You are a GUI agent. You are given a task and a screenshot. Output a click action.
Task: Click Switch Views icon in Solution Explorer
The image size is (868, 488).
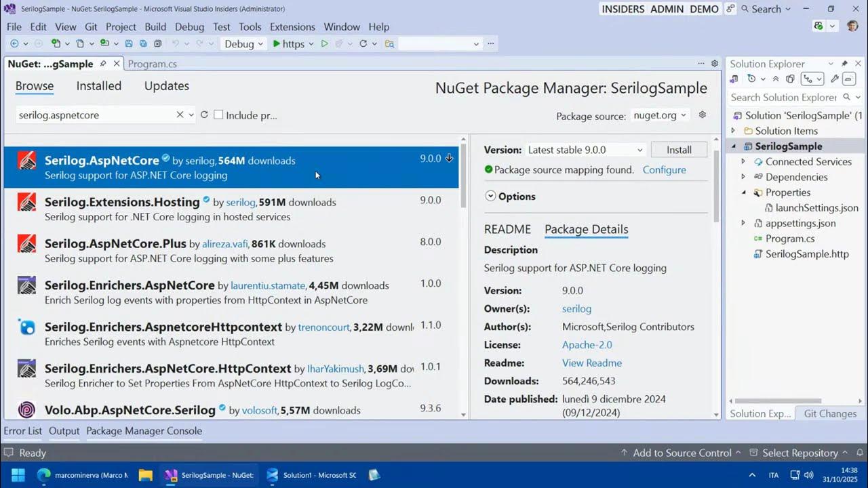coord(734,79)
